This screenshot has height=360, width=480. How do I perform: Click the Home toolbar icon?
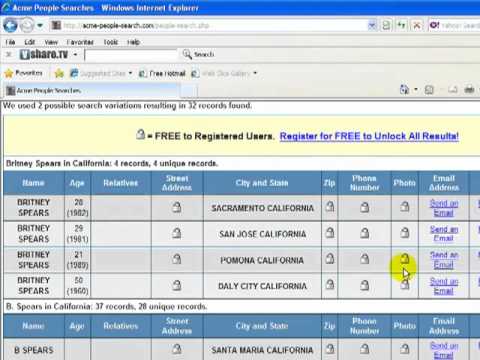click(404, 89)
